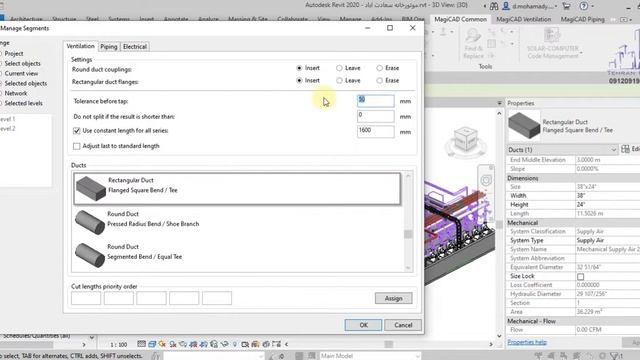Switch to the Electrical tab
Screen dimensions: 640x360
pos(135,47)
